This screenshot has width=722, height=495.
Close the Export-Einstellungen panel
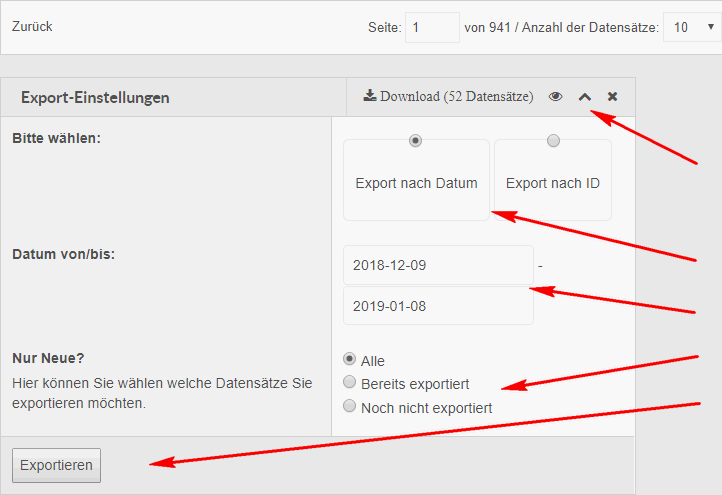[x=612, y=97]
